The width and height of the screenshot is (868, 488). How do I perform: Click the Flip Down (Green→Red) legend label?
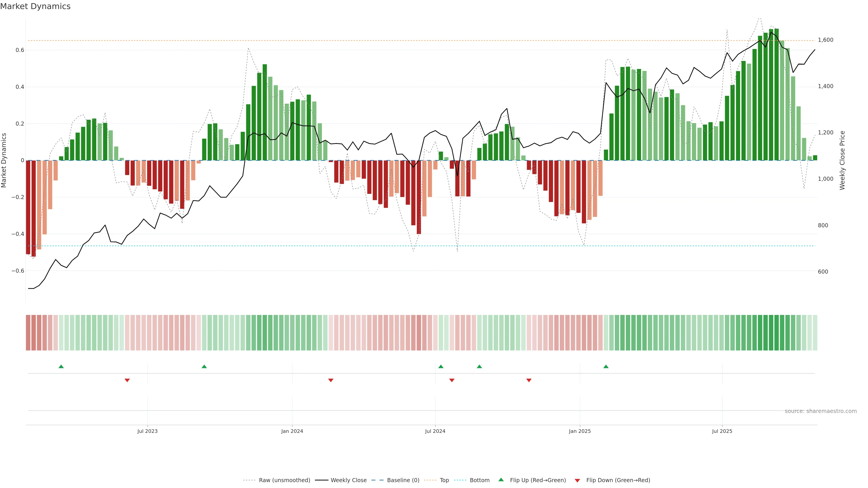618,480
